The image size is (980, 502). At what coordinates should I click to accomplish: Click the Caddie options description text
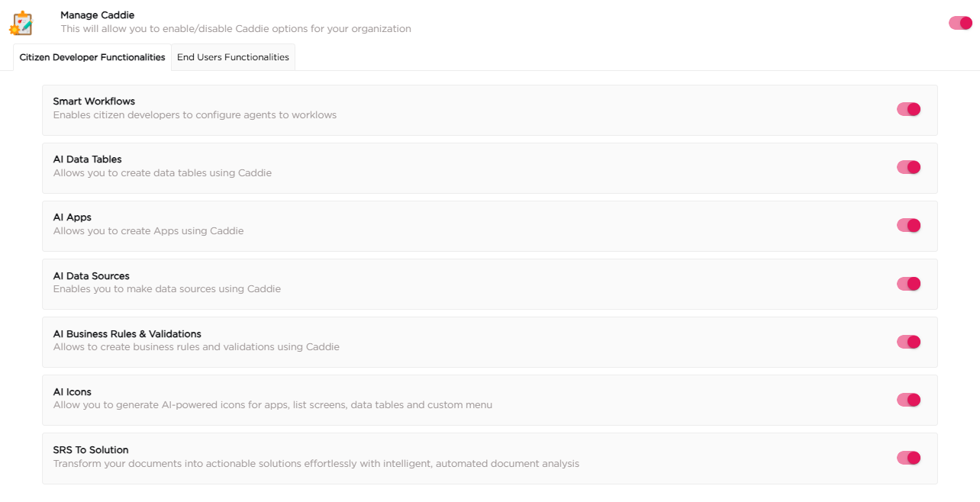(236, 29)
